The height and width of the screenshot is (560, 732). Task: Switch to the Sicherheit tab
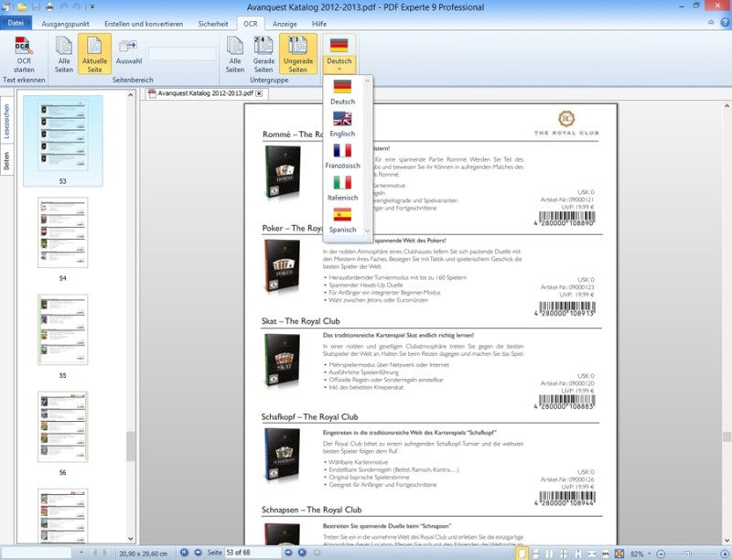click(x=213, y=24)
